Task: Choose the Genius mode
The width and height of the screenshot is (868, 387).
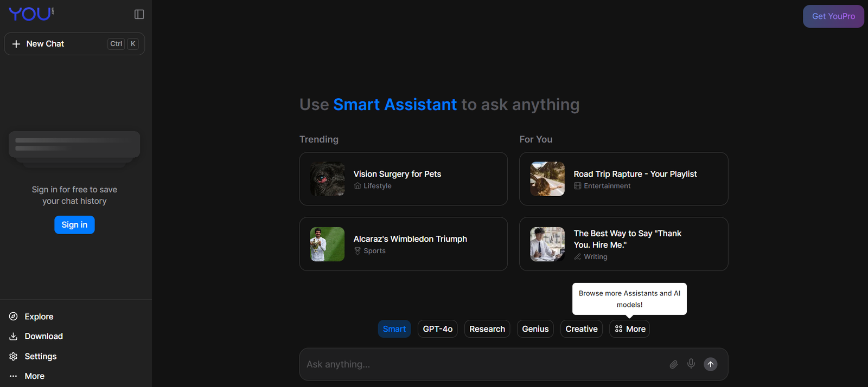Action: (535, 329)
